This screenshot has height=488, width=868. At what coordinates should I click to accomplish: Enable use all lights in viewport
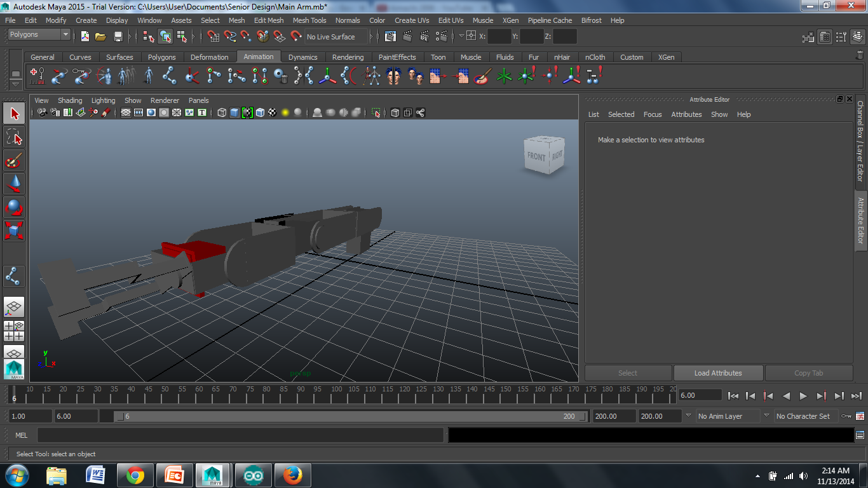click(x=285, y=113)
